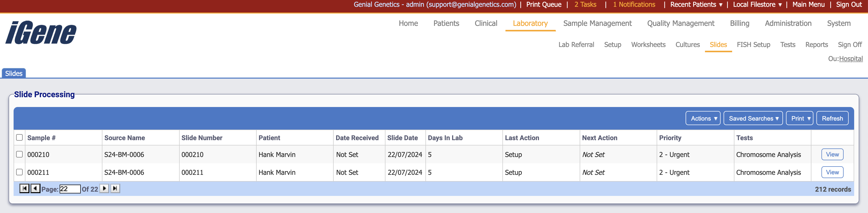This screenshot has height=213, width=868.
Task: Click the iGene logo
Action: [41, 33]
